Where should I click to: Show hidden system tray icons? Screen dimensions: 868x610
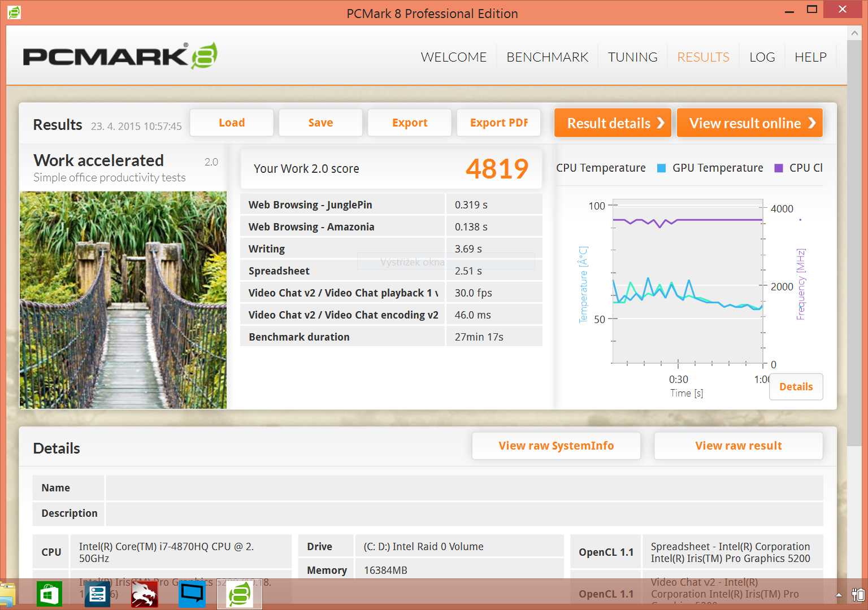839,595
